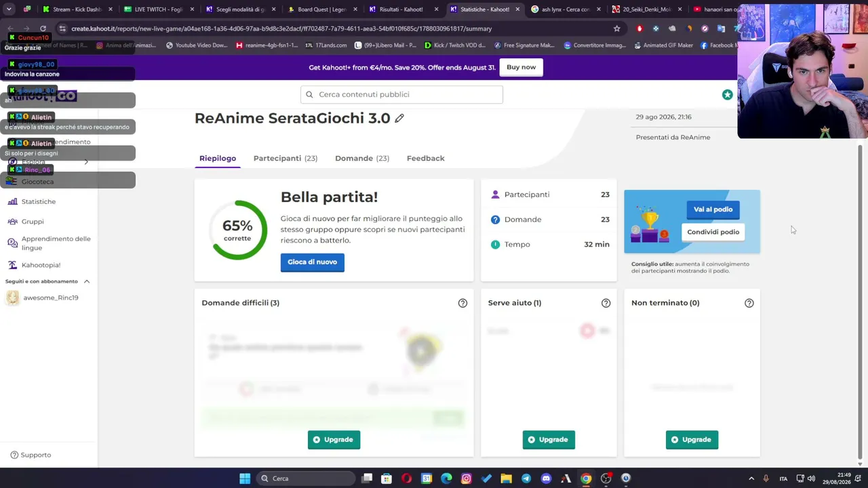This screenshot has height=488, width=868.
Task: Click the Condividi podio button
Action: (713, 232)
